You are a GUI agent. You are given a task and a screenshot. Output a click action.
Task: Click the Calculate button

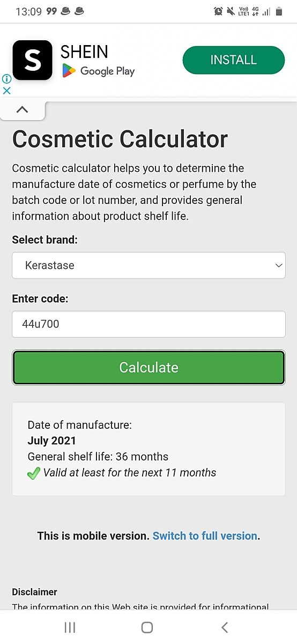(x=148, y=368)
